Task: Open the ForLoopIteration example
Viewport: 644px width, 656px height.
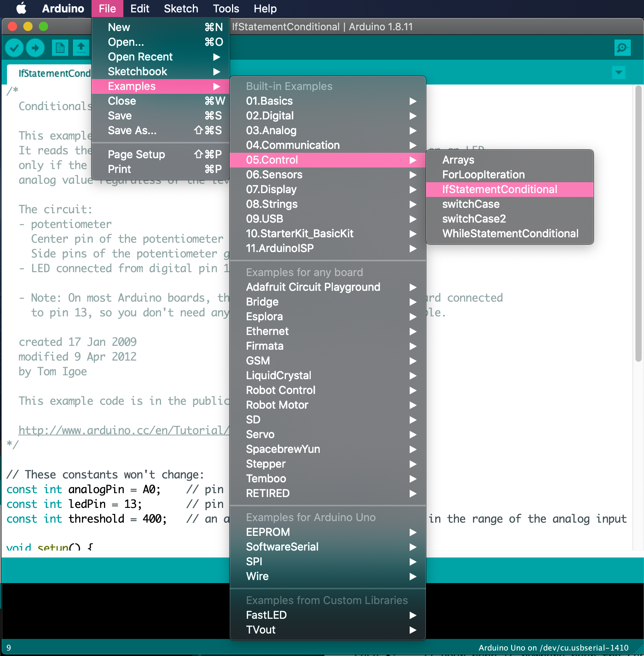Action: click(510, 174)
